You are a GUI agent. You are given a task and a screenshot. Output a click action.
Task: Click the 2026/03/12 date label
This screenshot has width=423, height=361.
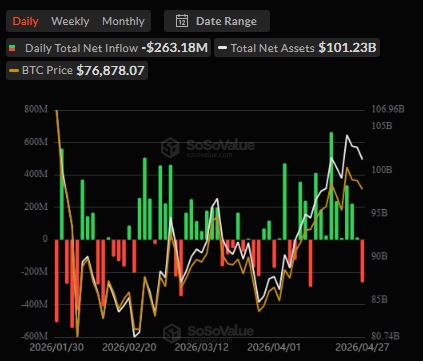point(202,347)
